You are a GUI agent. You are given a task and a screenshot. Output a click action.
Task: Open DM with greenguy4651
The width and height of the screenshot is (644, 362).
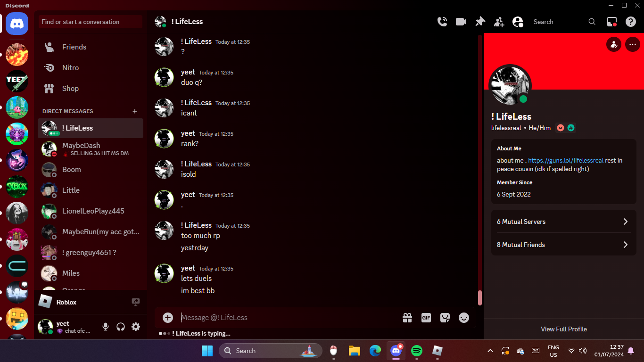coord(91,253)
